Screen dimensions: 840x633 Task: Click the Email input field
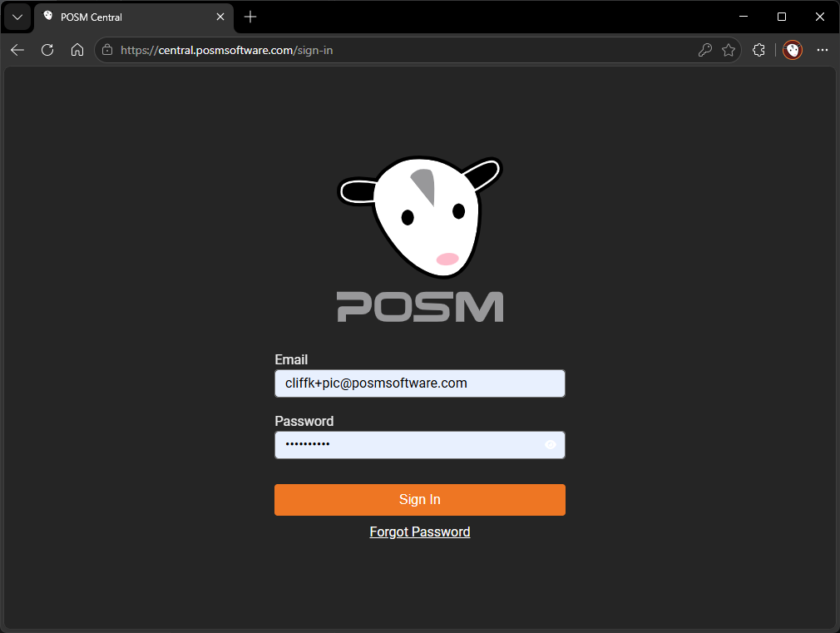[x=420, y=383]
